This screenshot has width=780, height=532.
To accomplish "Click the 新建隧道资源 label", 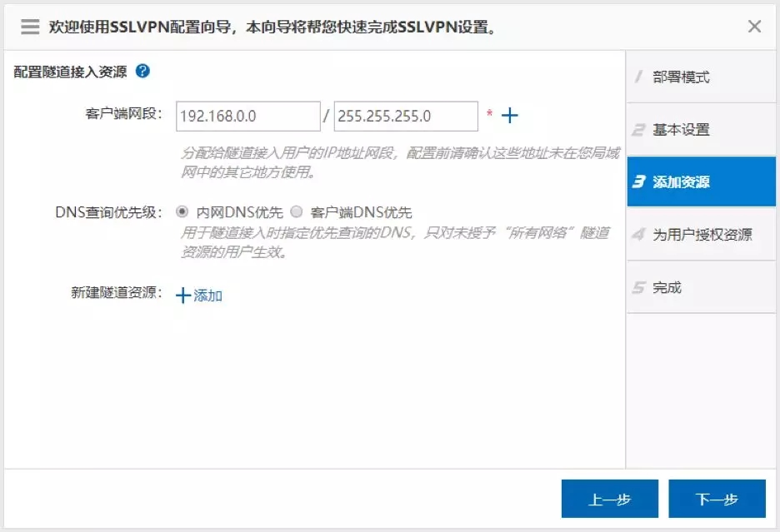I will tap(117, 293).
